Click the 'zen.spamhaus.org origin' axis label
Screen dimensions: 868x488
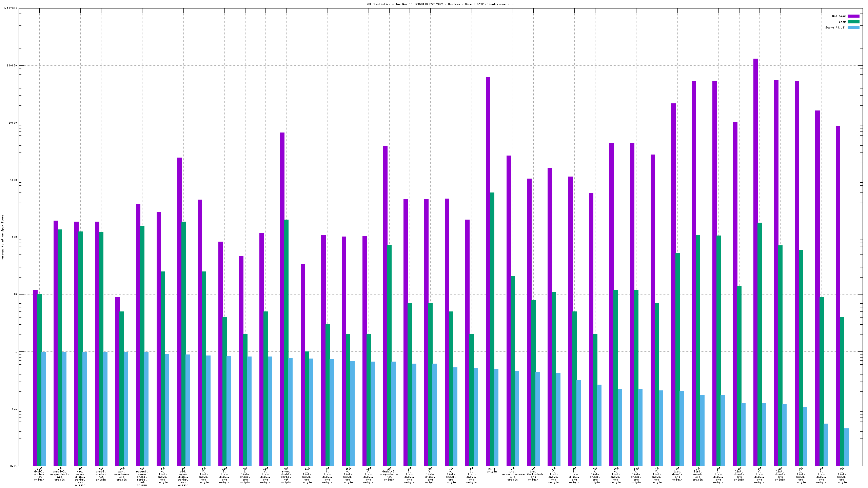pos(121,474)
